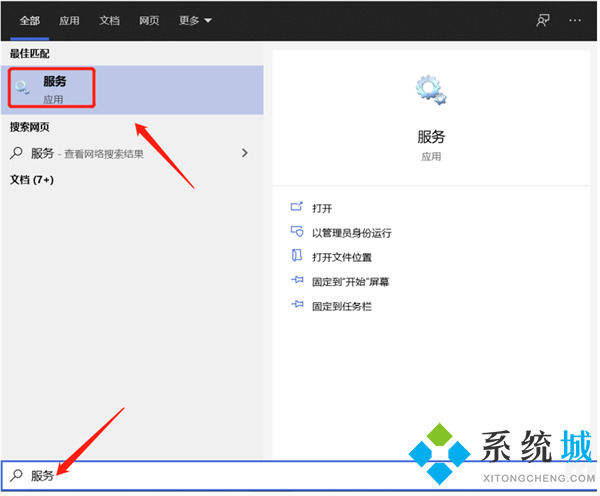The width and height of the screenshot is (600, 496).
Task: Switch to the 全部 tab
Action: (29, 21)
